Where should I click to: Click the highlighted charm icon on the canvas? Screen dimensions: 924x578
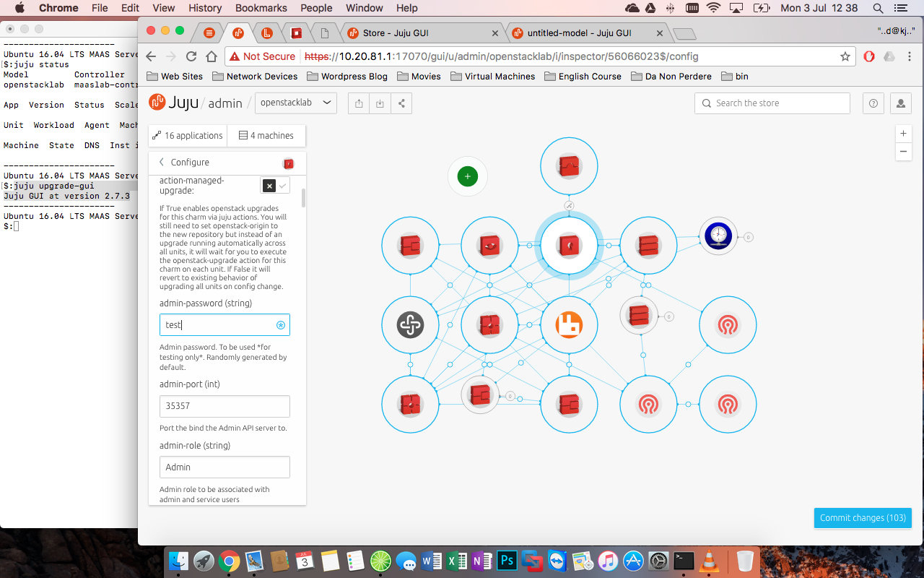(x=569, y=245)
